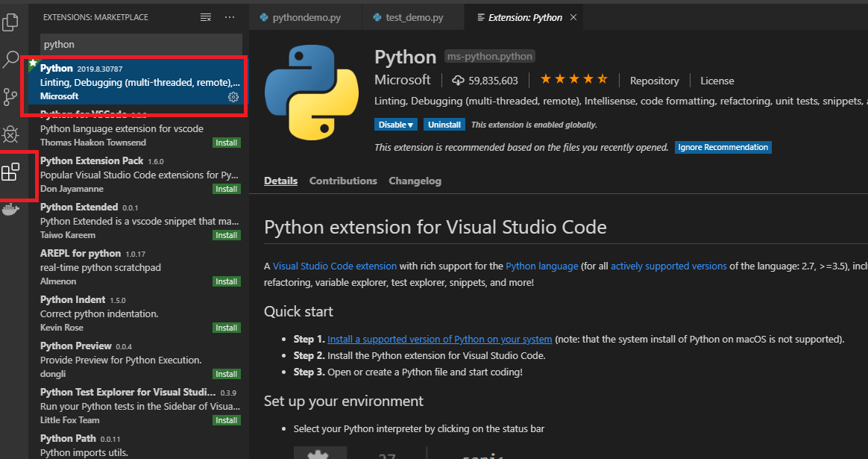This screenshot has height=459, width=868.
Task: Switch to the Contributions tab
Action: click(x=342, y=180)
